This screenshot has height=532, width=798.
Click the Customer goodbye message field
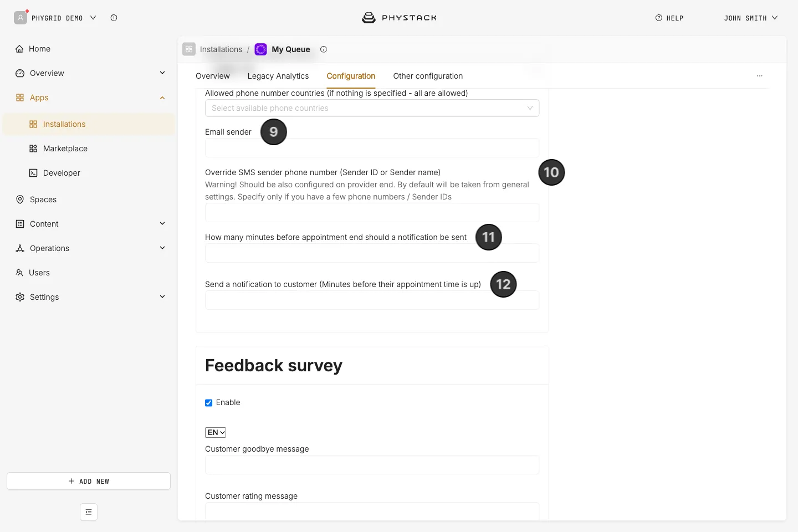372,465
